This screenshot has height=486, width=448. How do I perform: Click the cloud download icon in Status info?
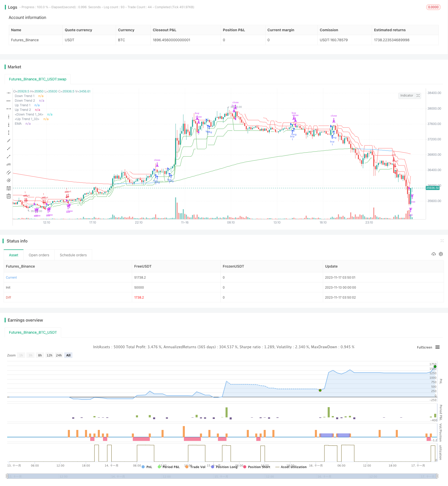[433, 254]
